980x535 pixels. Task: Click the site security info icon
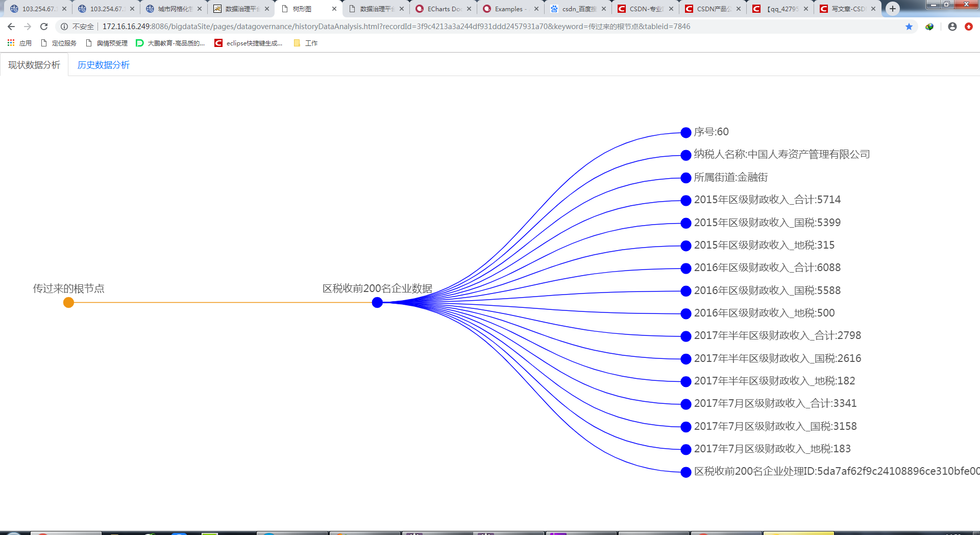[x=64, y=27]
